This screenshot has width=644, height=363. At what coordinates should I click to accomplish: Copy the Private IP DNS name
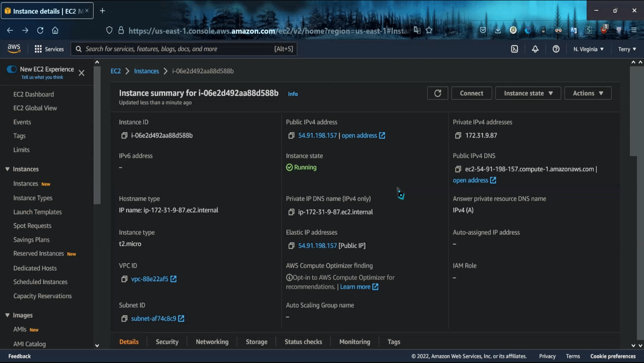[x=291, y=212]
